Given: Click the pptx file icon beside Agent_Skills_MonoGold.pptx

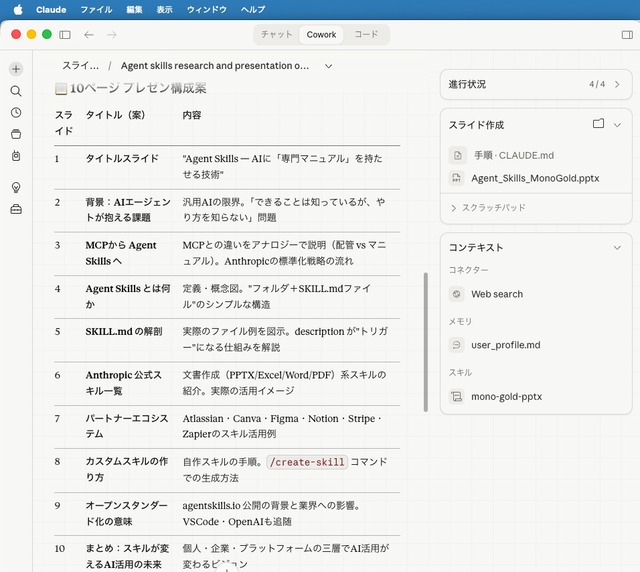Looking at the screenshot, I should 457,178.
